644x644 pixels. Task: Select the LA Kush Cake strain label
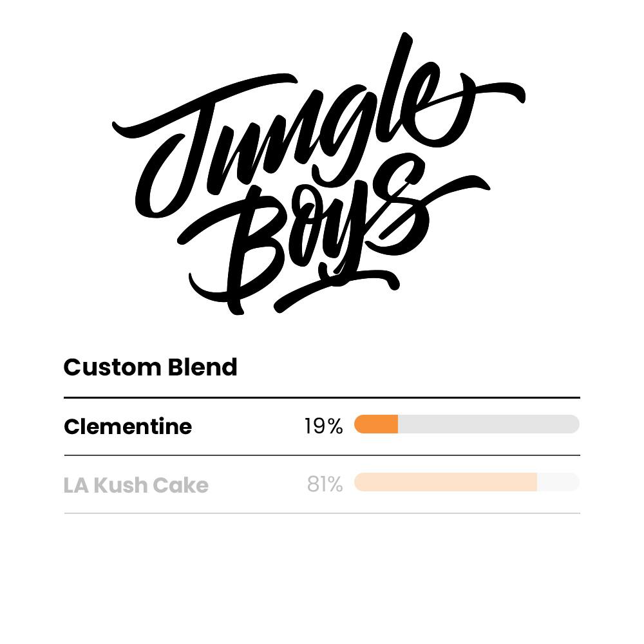click(136, 485)
